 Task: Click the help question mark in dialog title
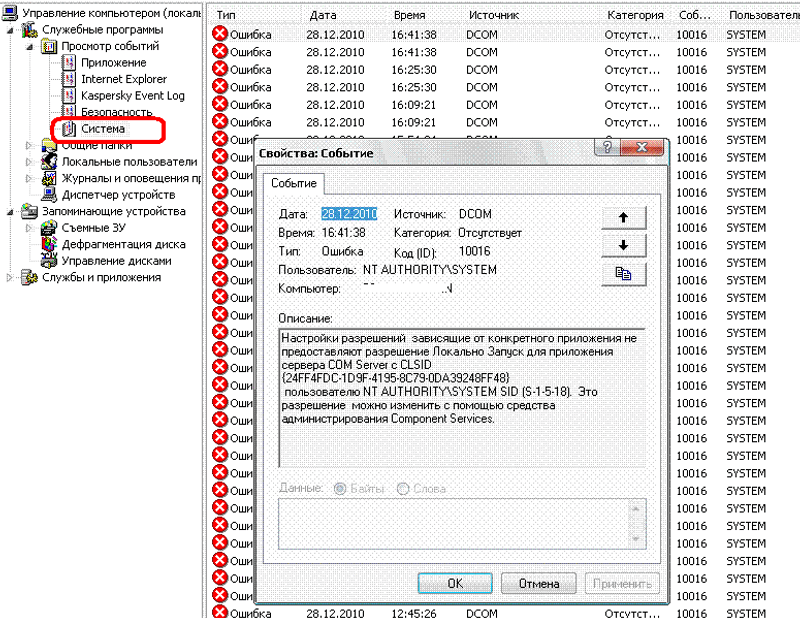pos(607,147)
